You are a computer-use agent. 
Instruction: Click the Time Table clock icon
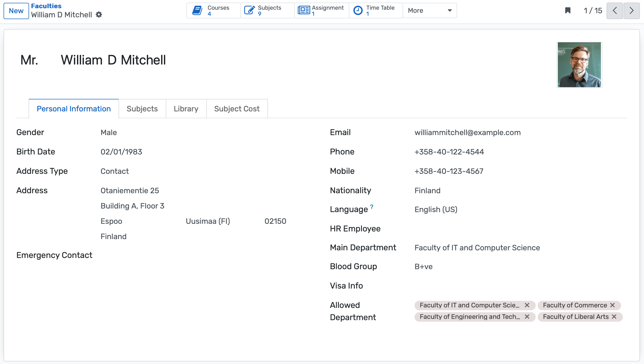(358, 10)
